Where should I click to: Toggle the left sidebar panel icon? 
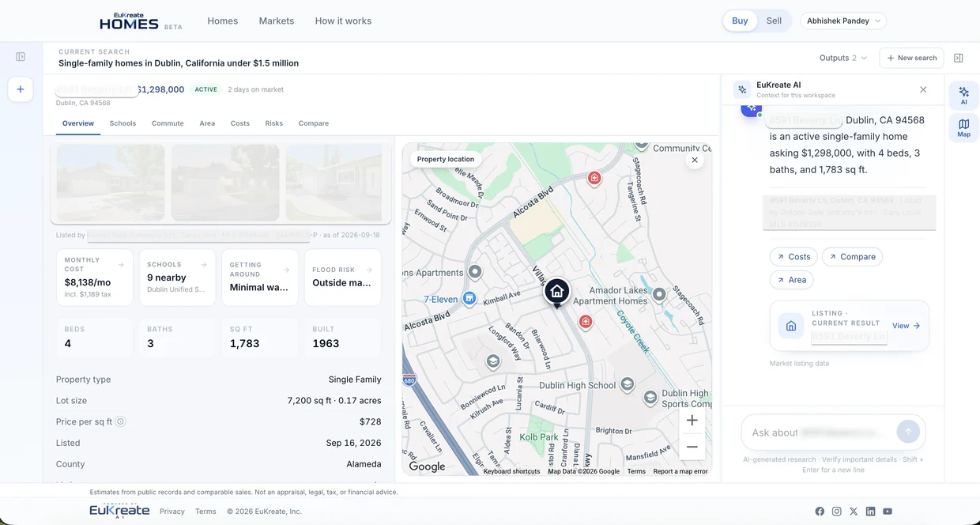click(x=21, y=57)
